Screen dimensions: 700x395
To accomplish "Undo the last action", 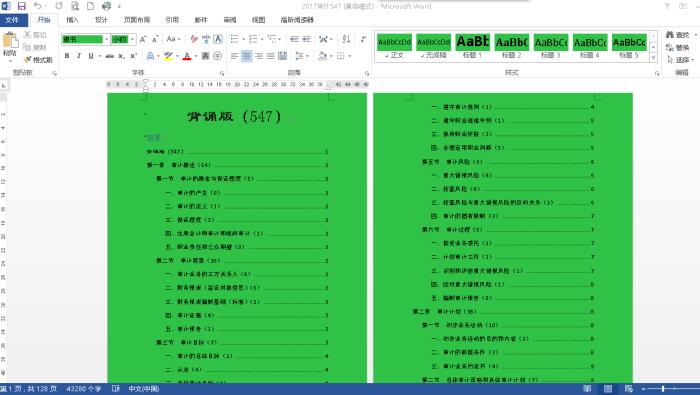I will [x=38, y=6].
